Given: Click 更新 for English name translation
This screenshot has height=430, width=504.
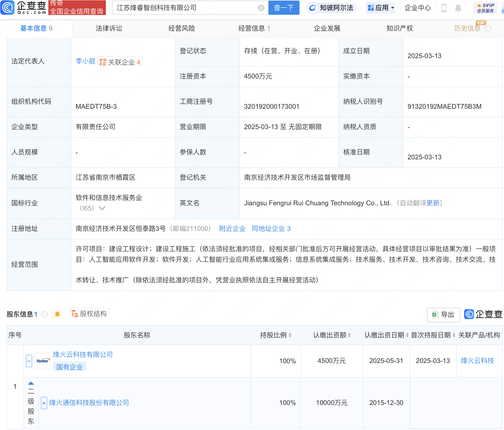Looking at the screenshot, I should pyautogui.click(x=433, y=203).
